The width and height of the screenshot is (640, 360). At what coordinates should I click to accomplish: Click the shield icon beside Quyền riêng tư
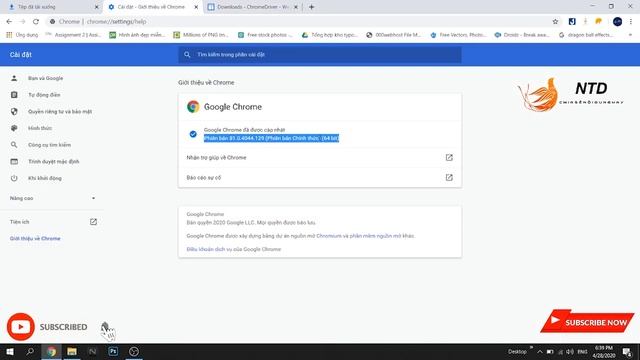(14, 111)
